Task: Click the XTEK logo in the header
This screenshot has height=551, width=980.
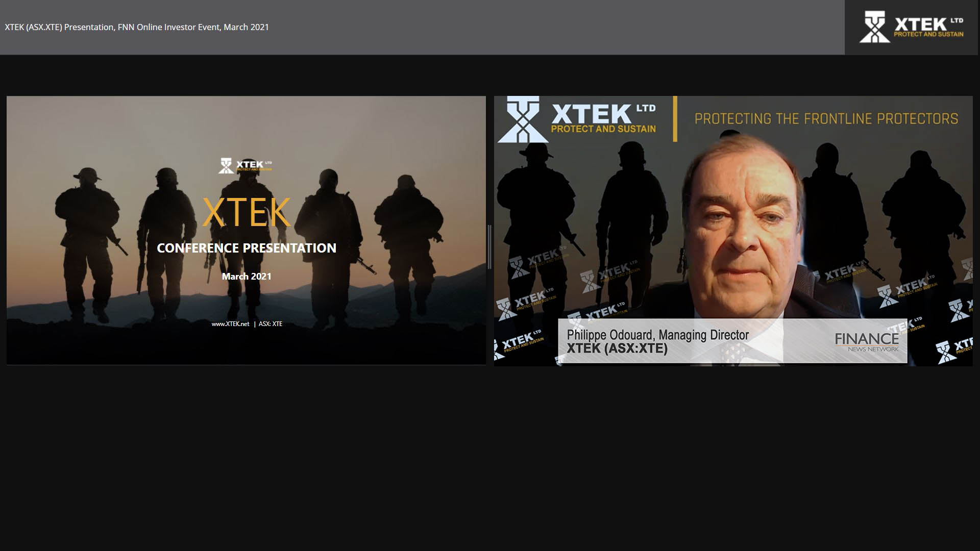Action: tap(912, 27)
